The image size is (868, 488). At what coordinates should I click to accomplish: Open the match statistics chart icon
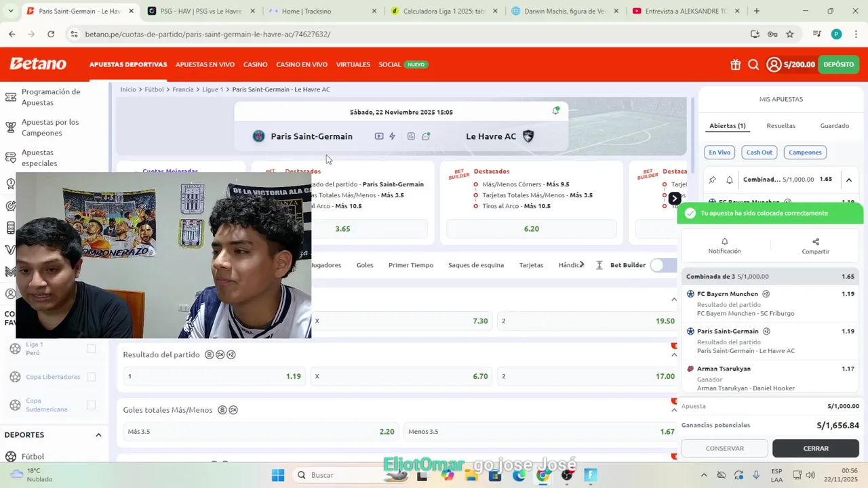click(x=411, y=136)
